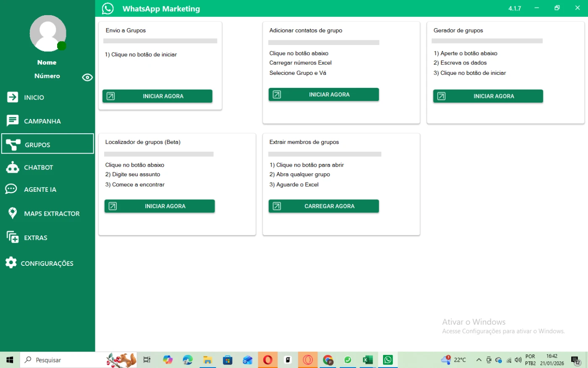This screenshot has width=588, height=368.
Task: Click the CHATBOT robot icon
Action: click(13, 167)
